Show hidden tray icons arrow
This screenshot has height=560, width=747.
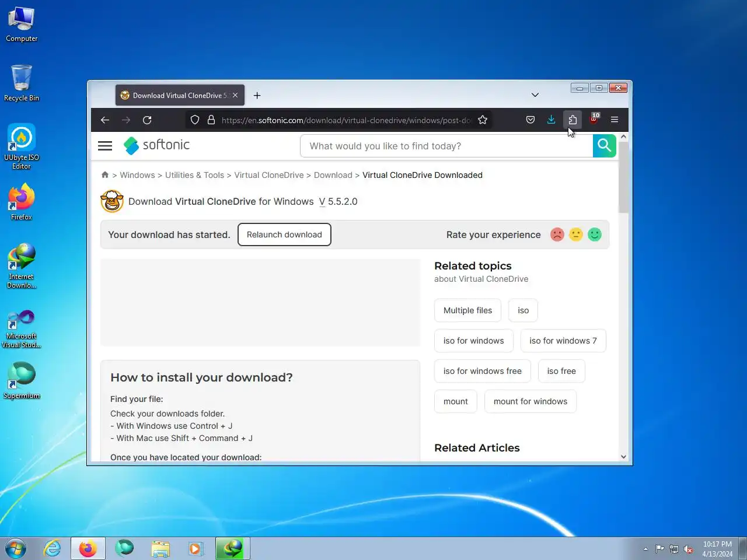click(645, 549)
